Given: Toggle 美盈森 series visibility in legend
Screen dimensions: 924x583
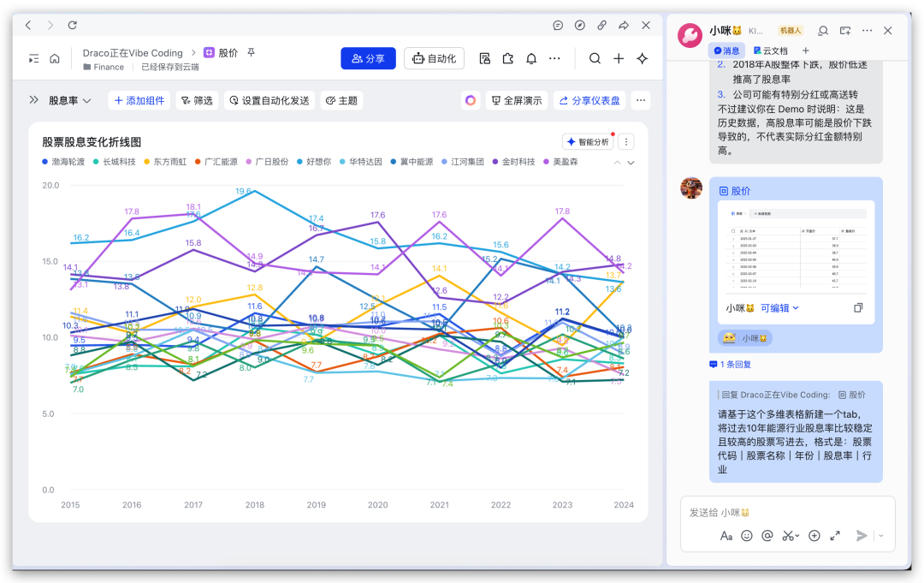Looking at the screenshot, I should [560, 162].
